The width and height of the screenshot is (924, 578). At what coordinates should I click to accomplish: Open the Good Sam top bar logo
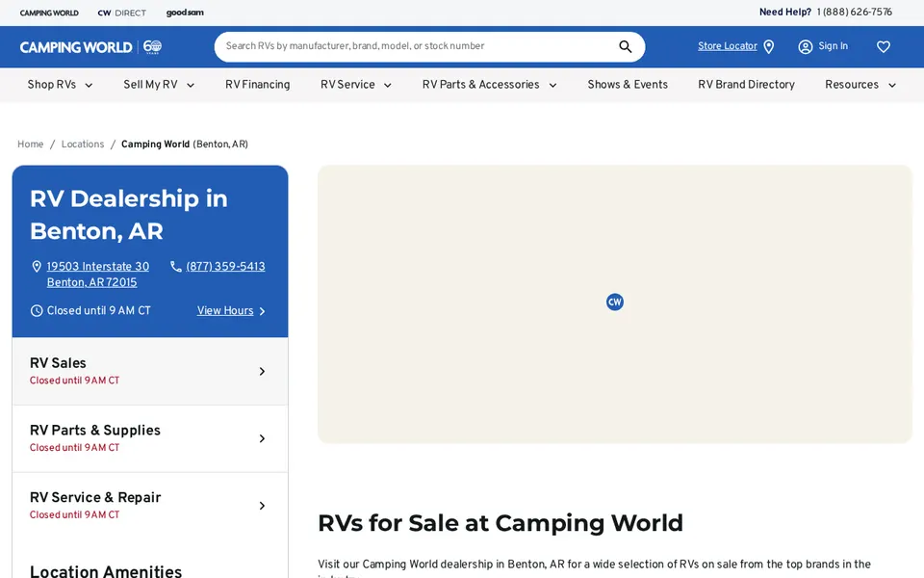coord(185,13)
